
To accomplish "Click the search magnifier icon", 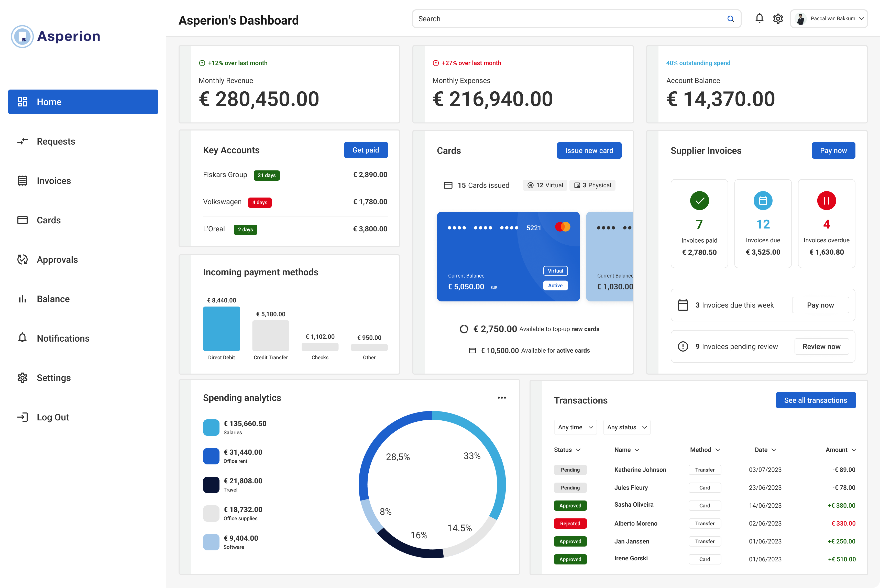I will [x=730, y=19].
